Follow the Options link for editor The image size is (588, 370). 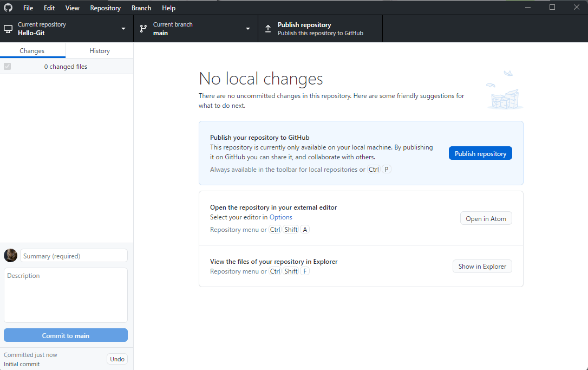280,217
